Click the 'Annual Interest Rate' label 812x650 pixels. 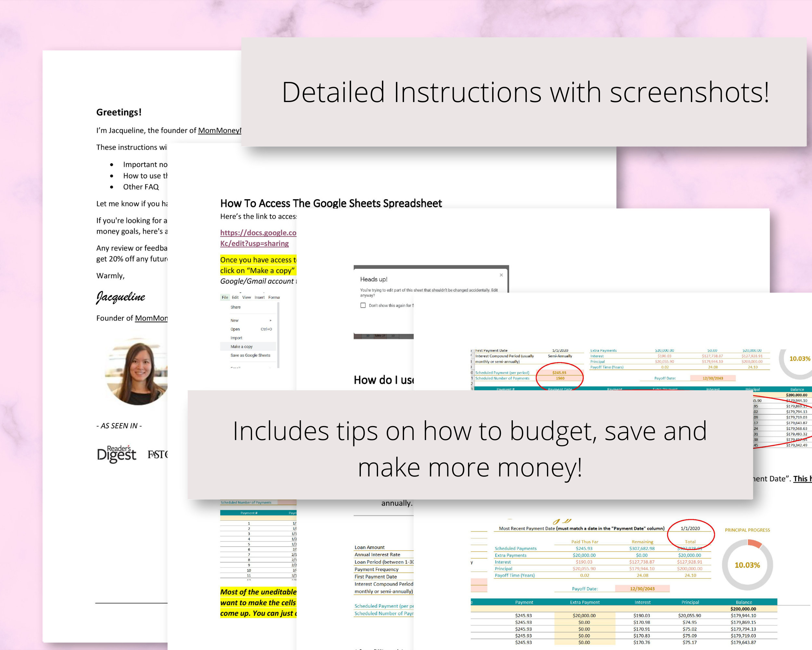[x=377, y=555]
